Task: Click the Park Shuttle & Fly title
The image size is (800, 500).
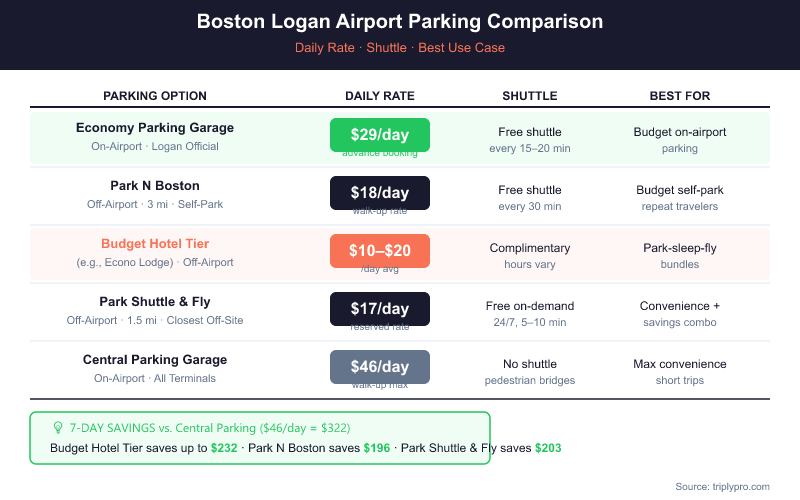Action: coord(155,302)
